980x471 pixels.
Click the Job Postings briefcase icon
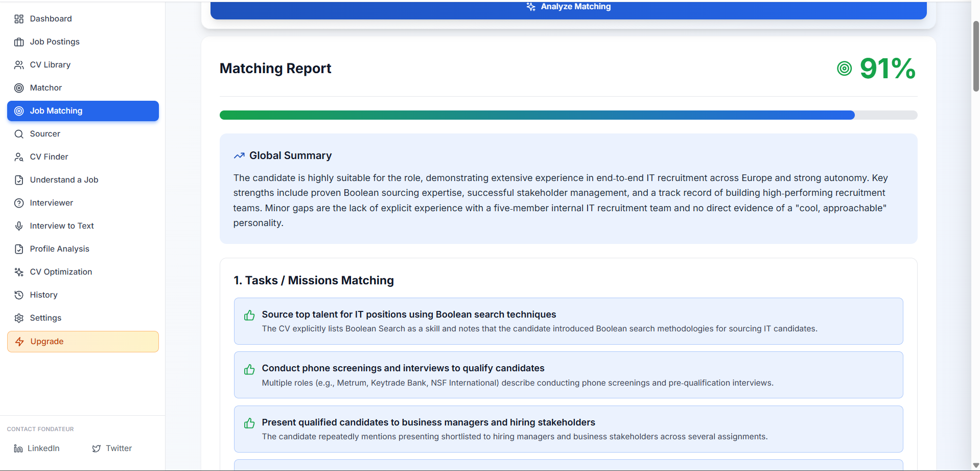pos(19,42)
